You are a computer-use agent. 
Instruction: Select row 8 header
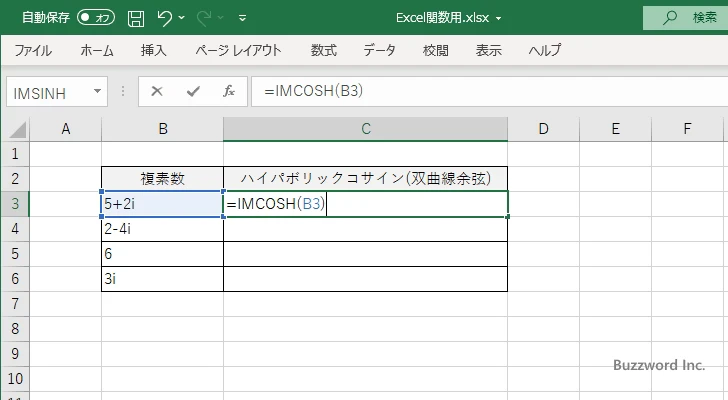(15, 329)
